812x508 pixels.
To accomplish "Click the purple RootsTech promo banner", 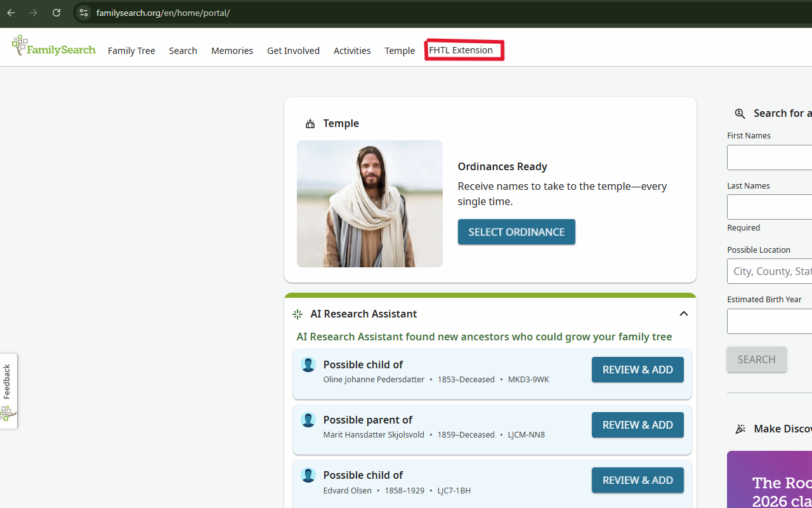I will click(x=769, y=479).
